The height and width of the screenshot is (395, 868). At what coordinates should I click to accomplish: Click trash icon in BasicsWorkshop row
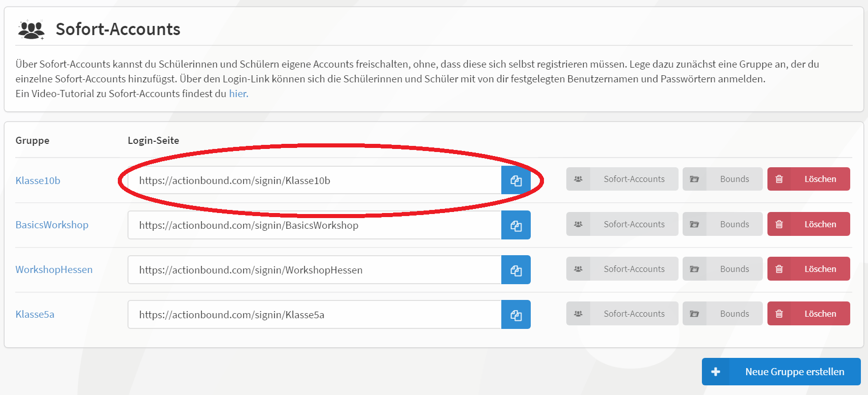click(779, 224)
